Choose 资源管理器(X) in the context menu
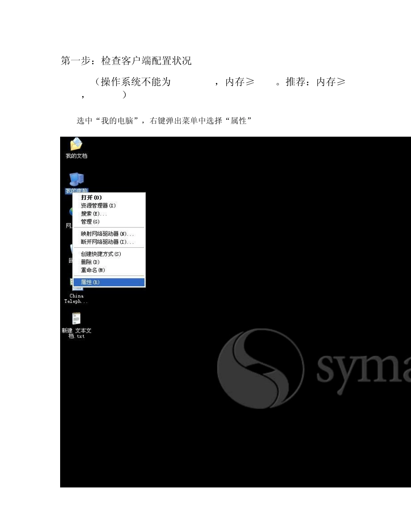This screenshot has height=532, width=411. (109, 206)
